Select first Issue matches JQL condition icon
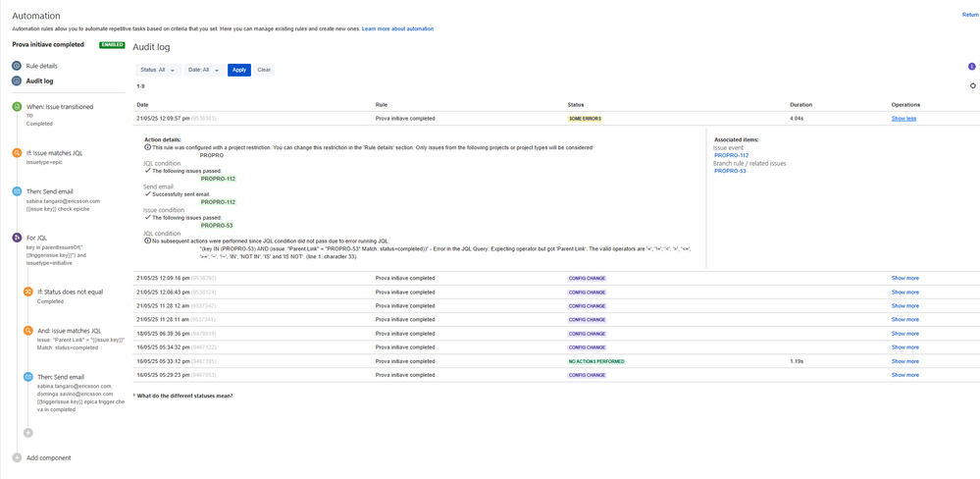Image resolution: width=980 pixels, height=479 pixels. coord(17,153)
